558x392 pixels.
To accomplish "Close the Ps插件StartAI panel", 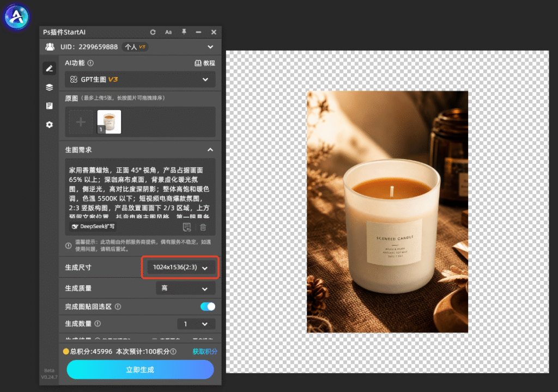I will point(214,32).
